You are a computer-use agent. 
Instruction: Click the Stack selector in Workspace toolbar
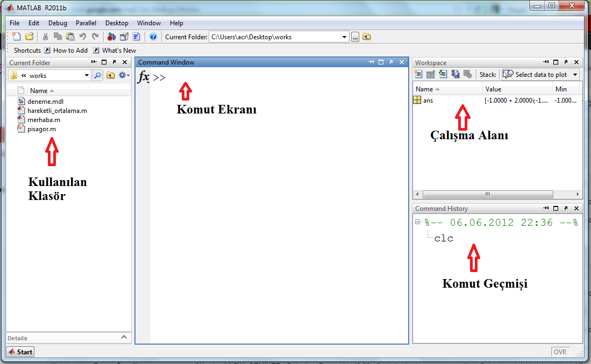(488, 75)
